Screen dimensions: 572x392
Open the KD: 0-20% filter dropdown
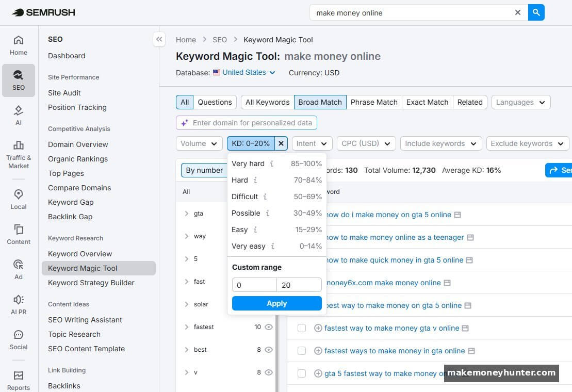click(251, 143)
